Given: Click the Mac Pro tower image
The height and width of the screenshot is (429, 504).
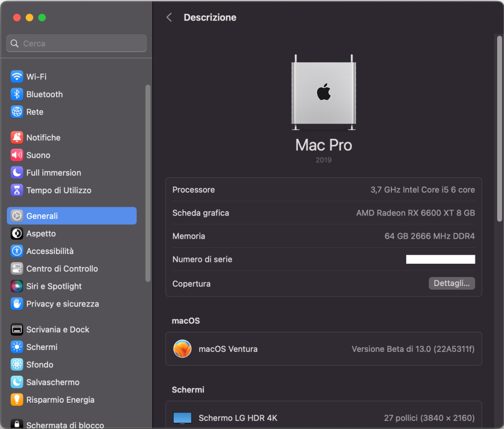Looking at the screenshot, I should (x=323, y=93).
